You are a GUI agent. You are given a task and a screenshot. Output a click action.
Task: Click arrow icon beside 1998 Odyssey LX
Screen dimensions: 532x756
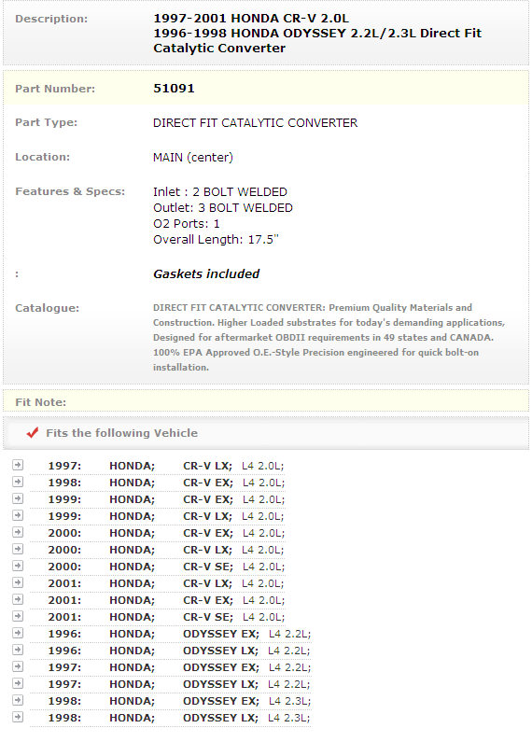[18, 717]
